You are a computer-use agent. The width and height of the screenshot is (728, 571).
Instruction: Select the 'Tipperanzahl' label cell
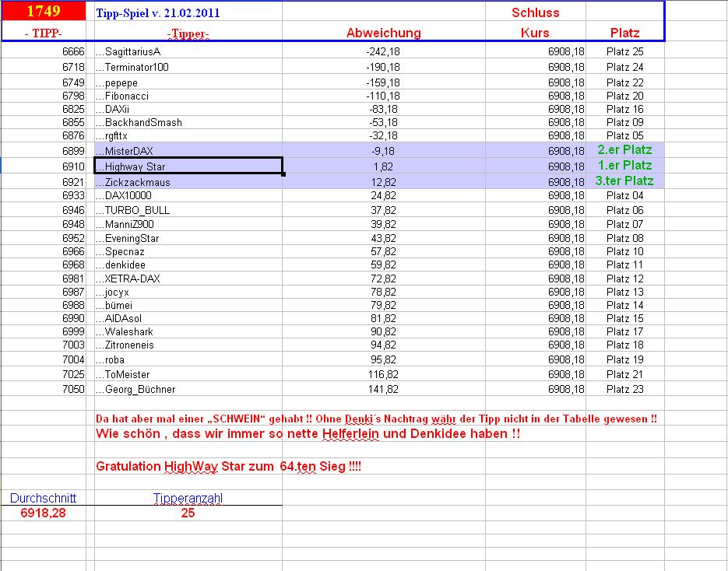188,498
